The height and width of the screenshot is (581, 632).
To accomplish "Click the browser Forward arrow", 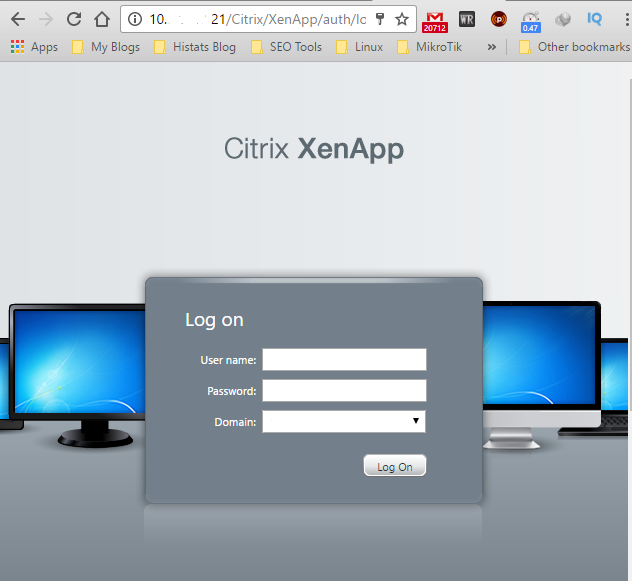I will click(46, 19).
